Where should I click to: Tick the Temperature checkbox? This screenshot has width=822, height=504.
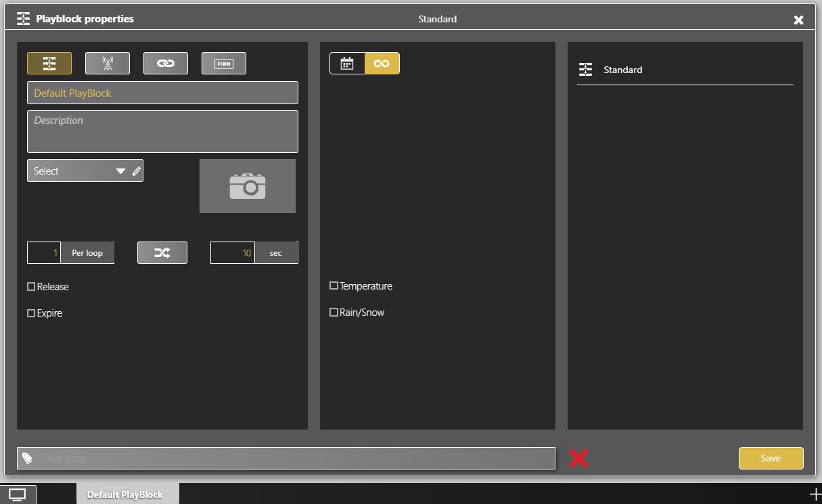[x=334, y=286]
